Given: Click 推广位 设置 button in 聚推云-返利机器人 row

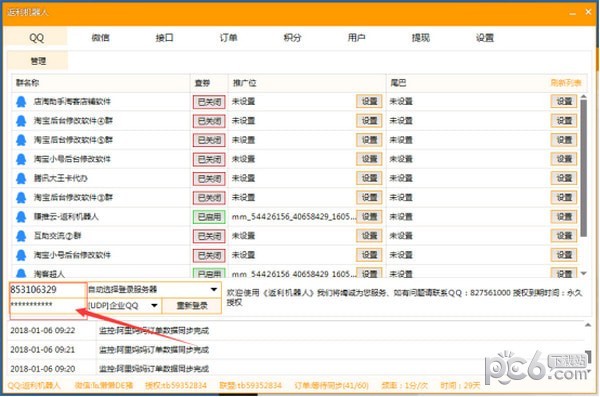Looking at the screenshot, I should [x=369, y=217].
